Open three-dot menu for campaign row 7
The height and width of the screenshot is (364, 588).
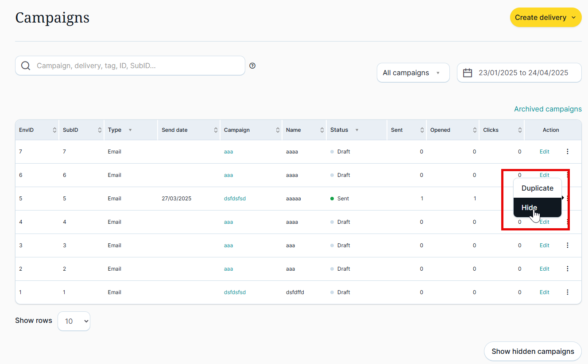coord(567,152)
